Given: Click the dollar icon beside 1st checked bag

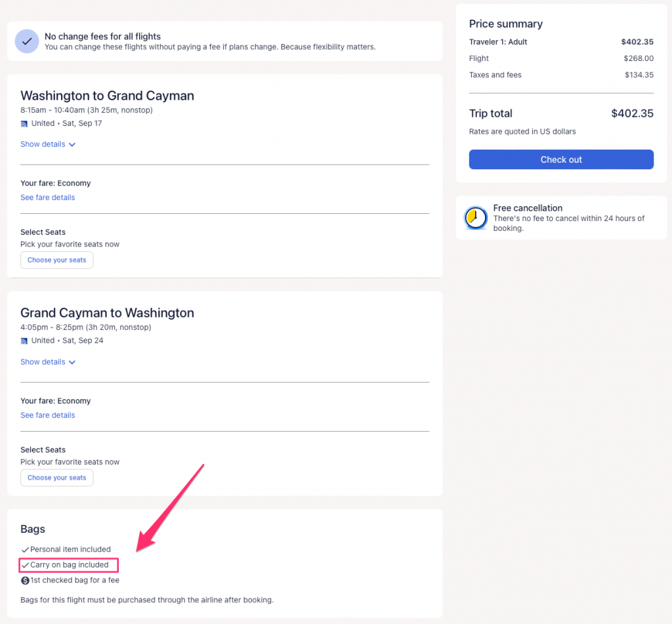Looking at the screenshot, I should pyautogui.click(x=25, y=581).
